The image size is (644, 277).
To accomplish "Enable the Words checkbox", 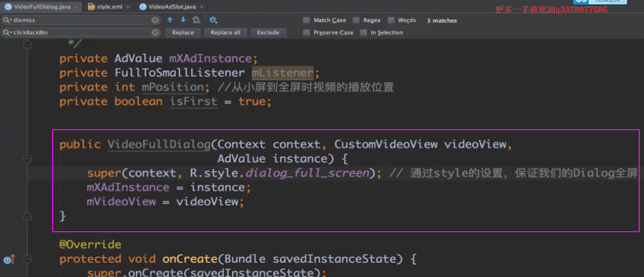I will (x=391, y=20).
